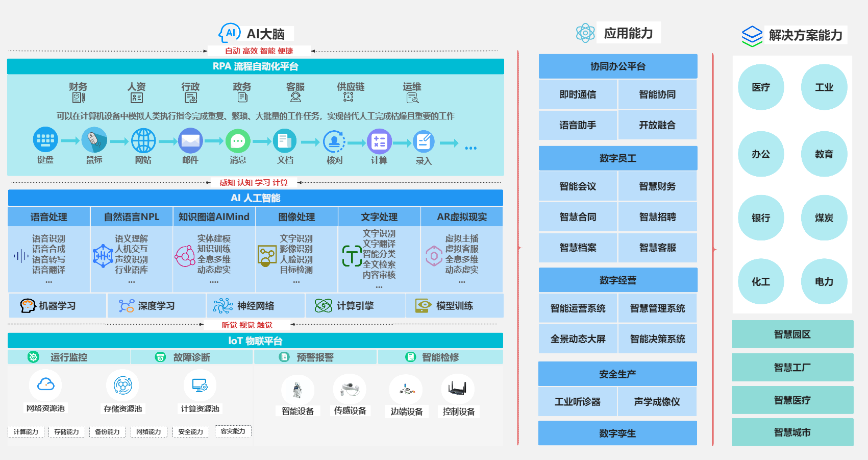868x460 pixels.
Task: Click the 机器学习 block
Action: [x=57, y=306]
